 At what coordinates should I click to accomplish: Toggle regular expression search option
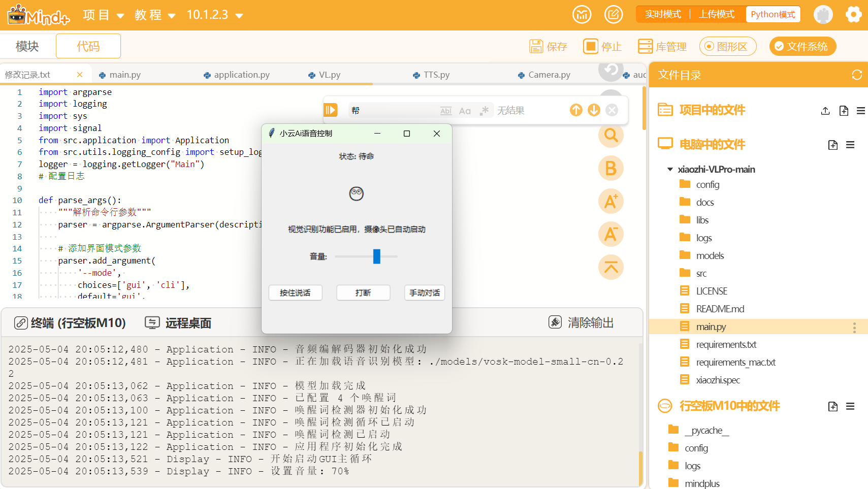click(484, 110)
